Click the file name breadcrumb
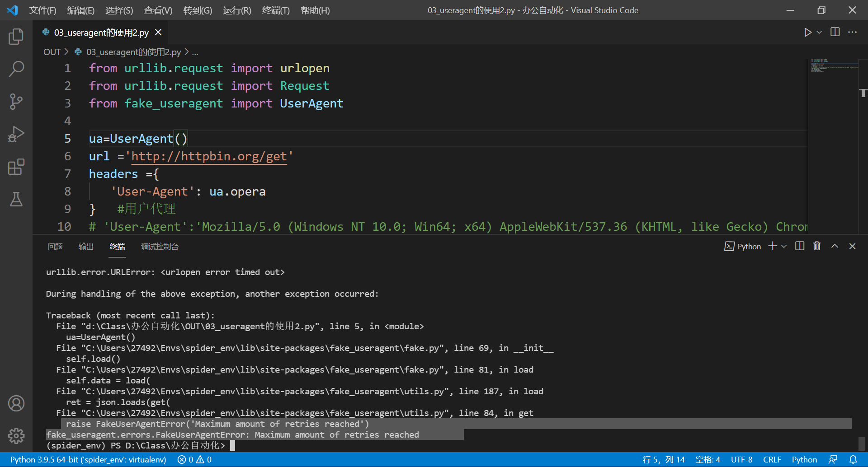868x467 pixels. (133, 52)
